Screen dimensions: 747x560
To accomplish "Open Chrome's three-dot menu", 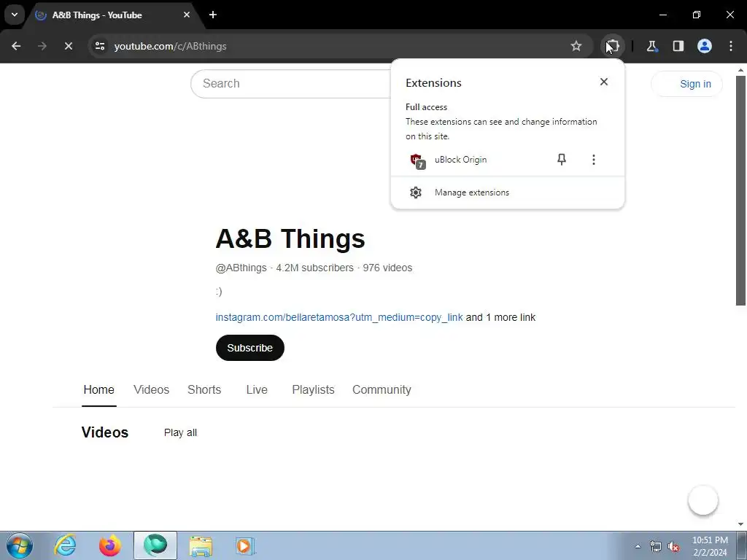I will 731,46.
